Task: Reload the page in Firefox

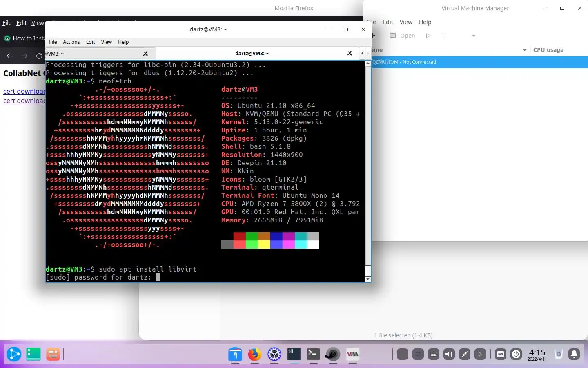Action: [x=39, y=56]
